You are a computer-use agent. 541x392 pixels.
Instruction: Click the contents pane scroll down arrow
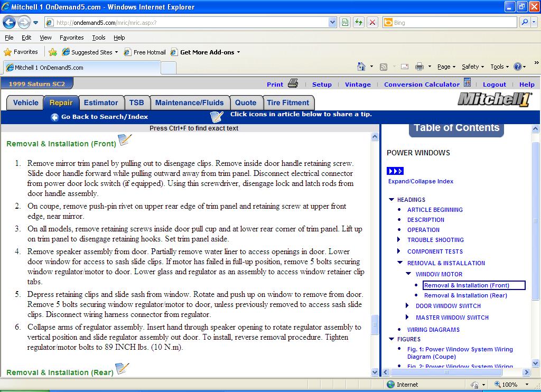tap(535, 363)
